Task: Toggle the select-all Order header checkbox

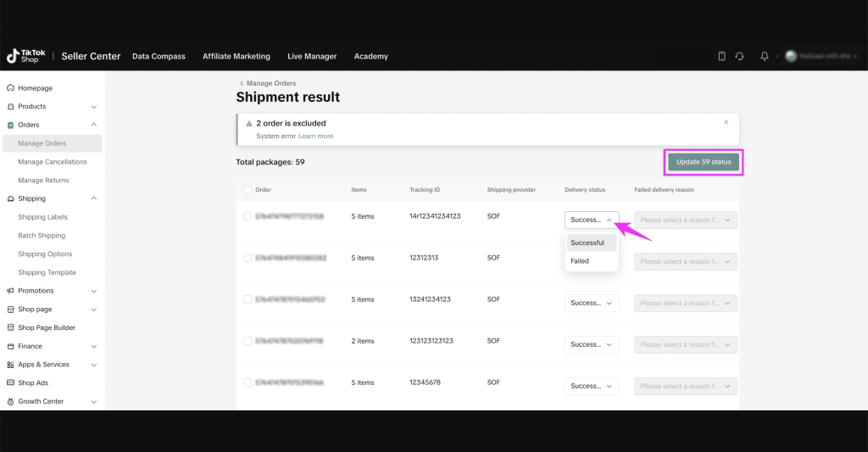Action: coord(248,190)
